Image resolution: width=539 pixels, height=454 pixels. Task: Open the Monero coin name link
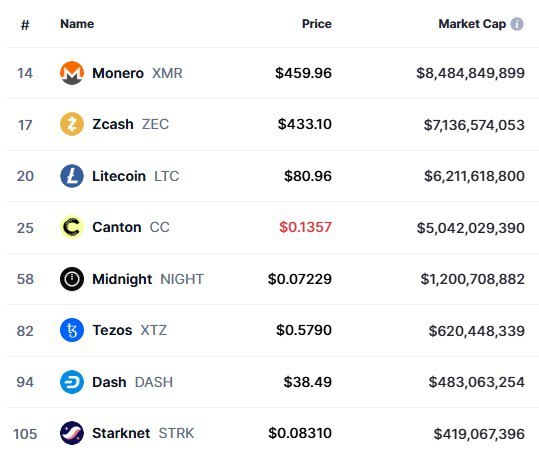click(118, 73)
